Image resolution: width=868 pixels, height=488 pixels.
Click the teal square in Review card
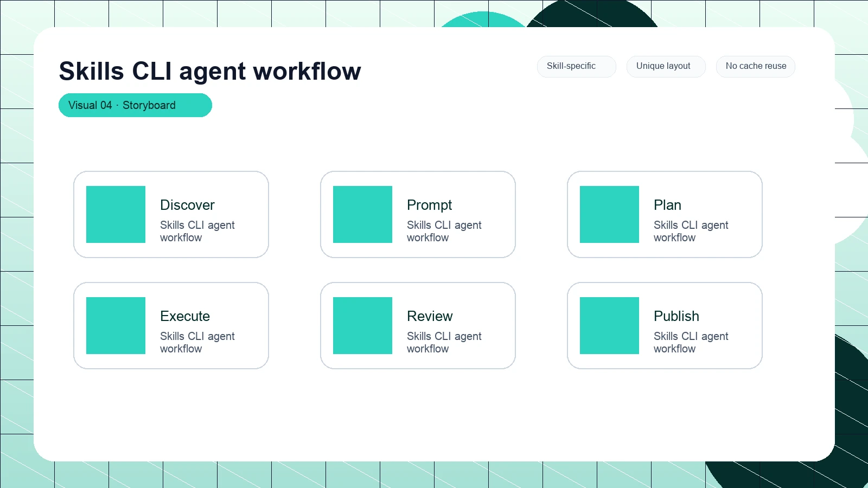click(362, 325)
